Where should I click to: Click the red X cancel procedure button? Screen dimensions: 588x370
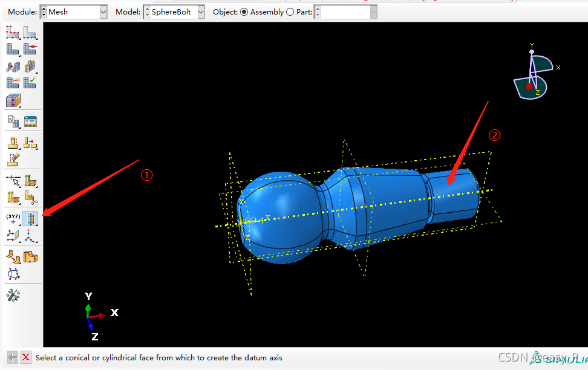25,357
